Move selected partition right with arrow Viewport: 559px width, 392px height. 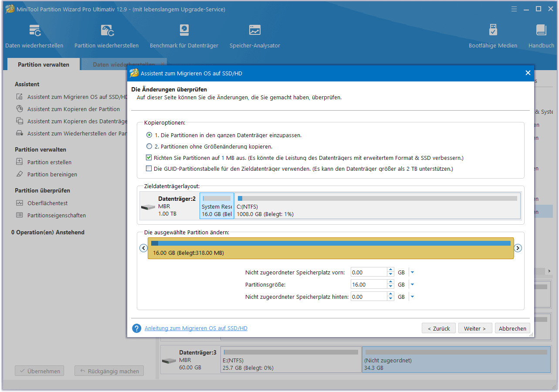518,248
